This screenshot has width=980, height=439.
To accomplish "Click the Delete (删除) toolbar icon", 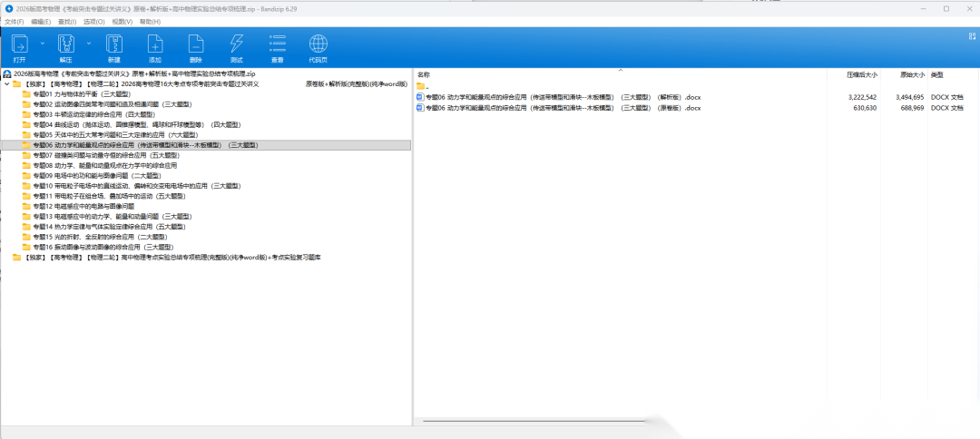I will [195, 46].
